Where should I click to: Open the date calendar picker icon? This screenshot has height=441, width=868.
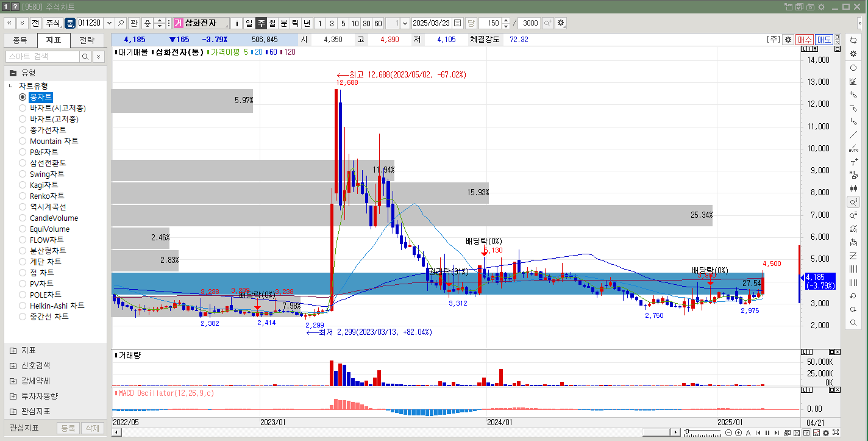pos(458,23)
